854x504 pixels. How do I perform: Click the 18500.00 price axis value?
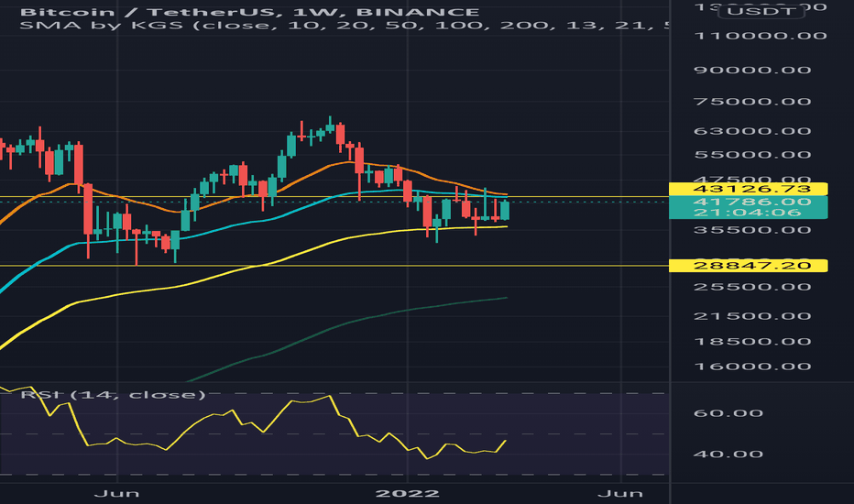(x=752, y=342)
